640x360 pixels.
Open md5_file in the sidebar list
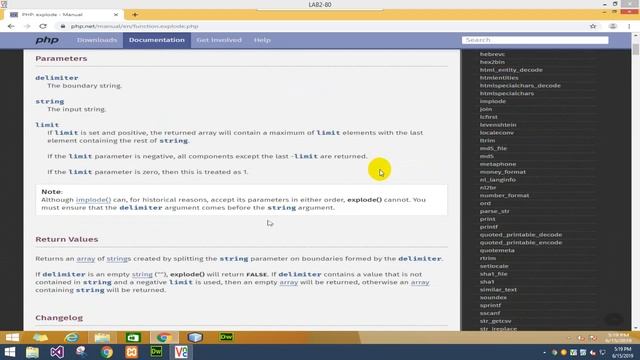point(493,148)
